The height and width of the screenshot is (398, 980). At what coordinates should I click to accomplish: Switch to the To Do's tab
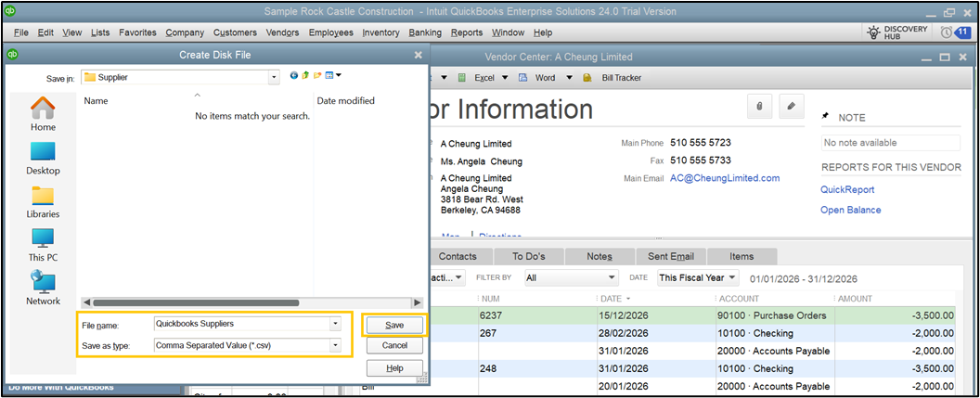(x=529, y=256)
